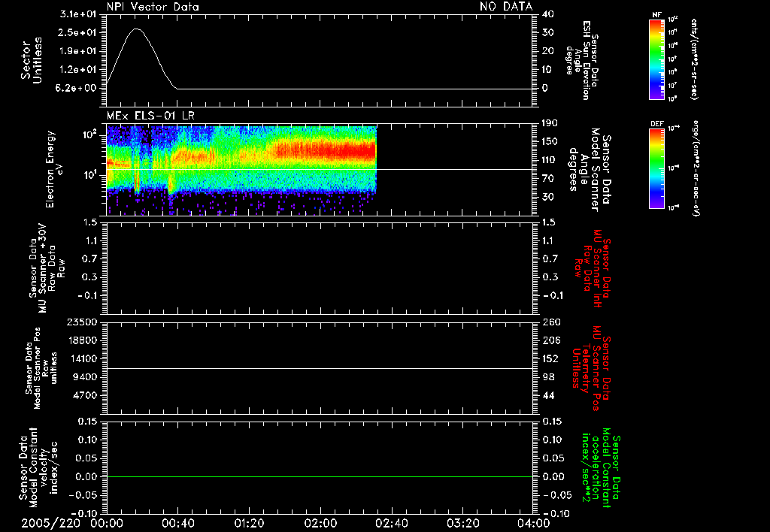Click the 152 telemetry tick label

[550, 358]
